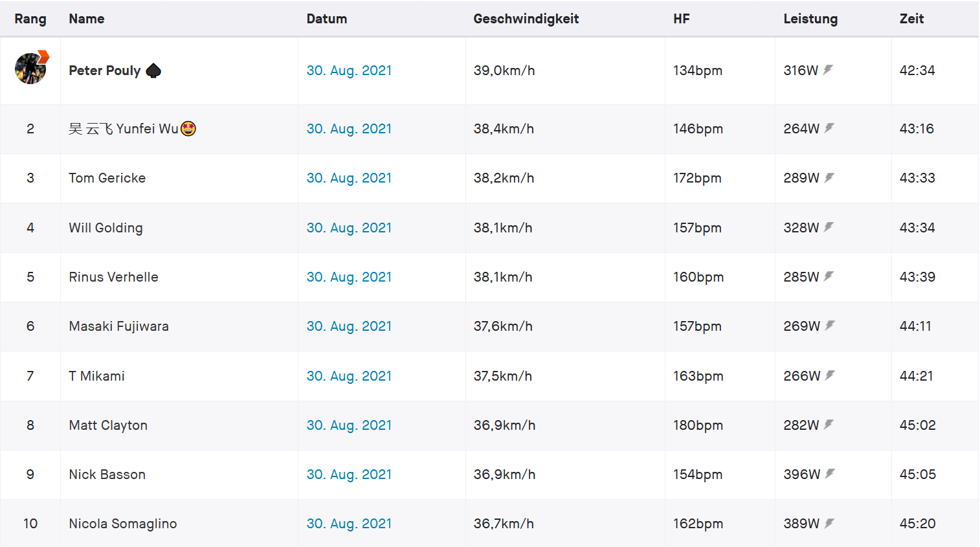Click the power meter icon next to 289W
Image resolution: width=980 pixels, height=547 pixels.
tap(829, 177)
